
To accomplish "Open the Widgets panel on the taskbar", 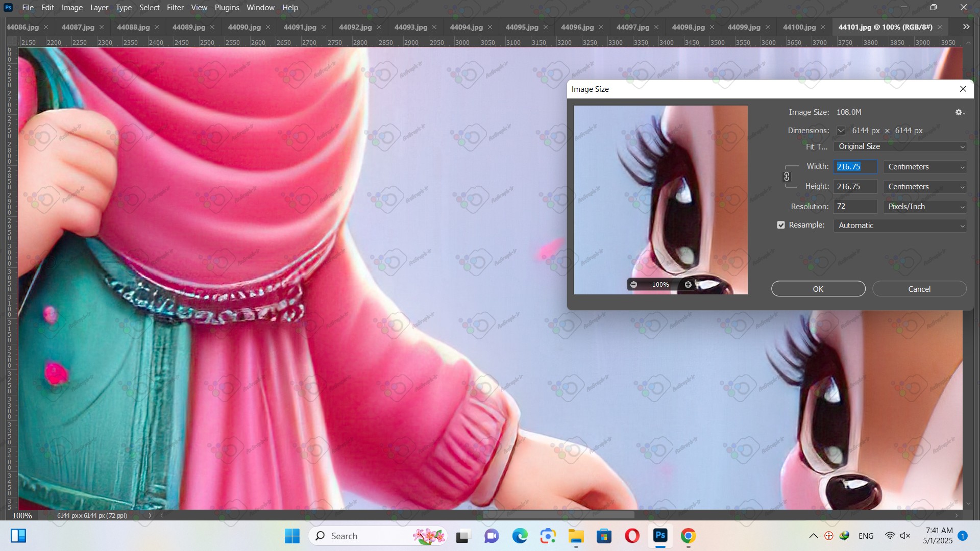I will point(18,536).
